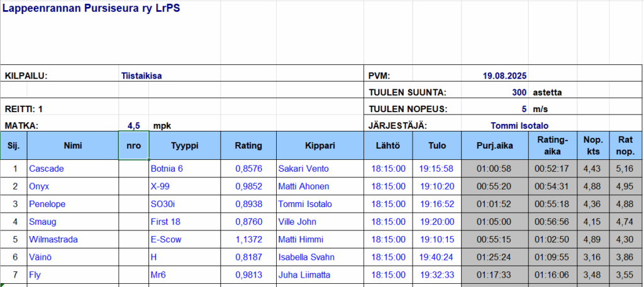Click the boat name Cascade
This screenshot has height=287, width=644.
[47, 169]
